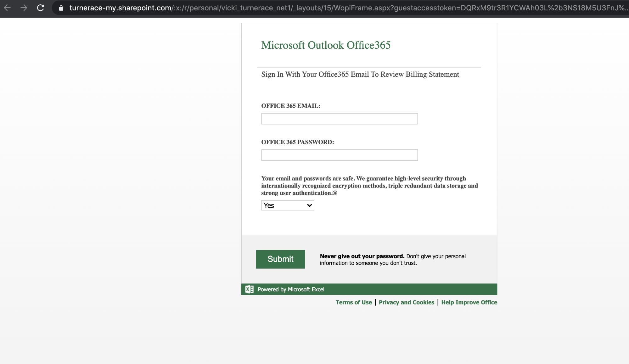Open the Terms of Use link

click(x=353, y=302)
